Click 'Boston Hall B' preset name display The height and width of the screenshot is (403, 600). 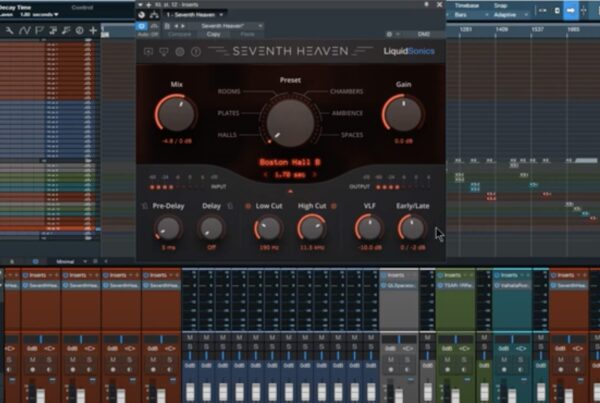point(290,162)
